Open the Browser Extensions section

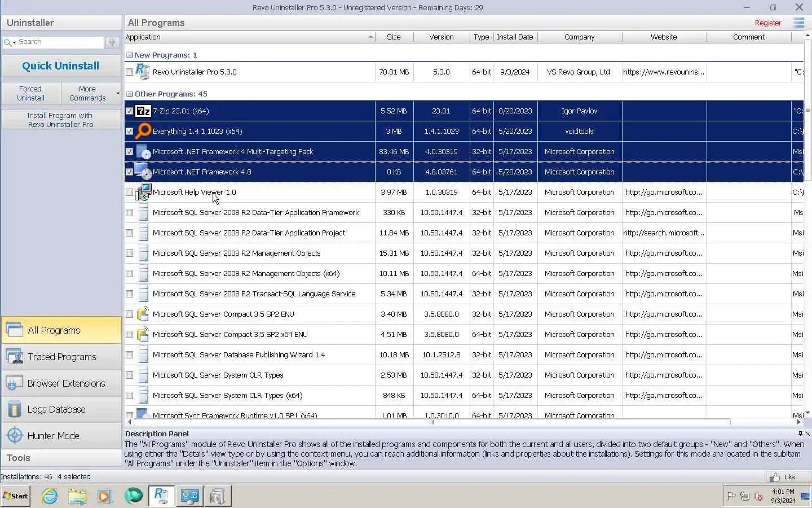(x=61, y=383)
